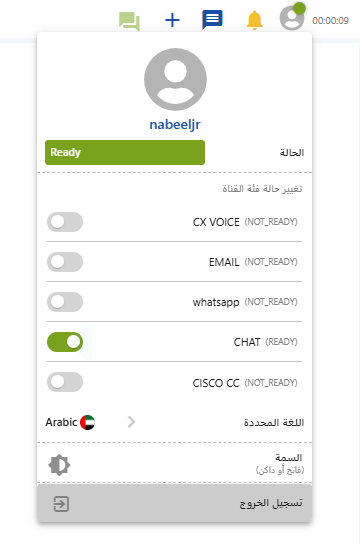
Task: Enable the EMAIL channel toggle
Action: point(65,262)
